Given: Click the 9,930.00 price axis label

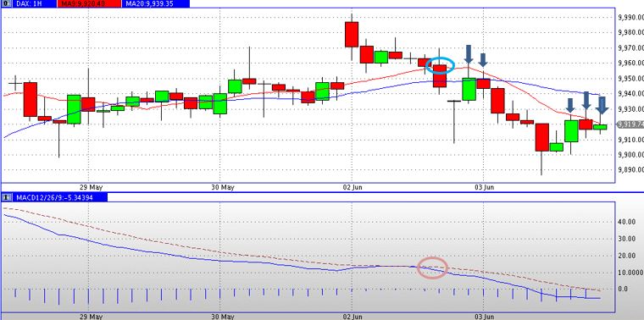Looking at the screenshot, I should click(x=630, y=109).
